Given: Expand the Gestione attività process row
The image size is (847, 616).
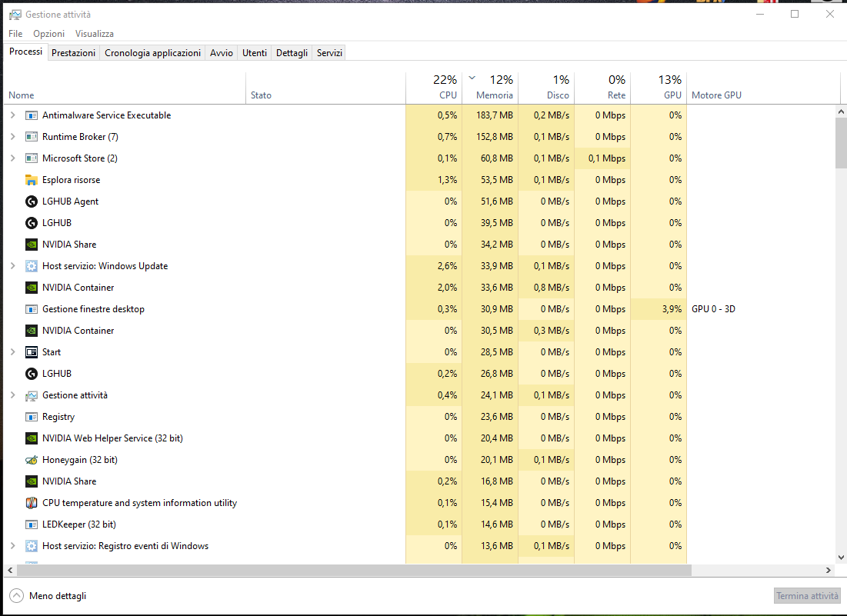Looking at the screenshot, I should point(13,395).
